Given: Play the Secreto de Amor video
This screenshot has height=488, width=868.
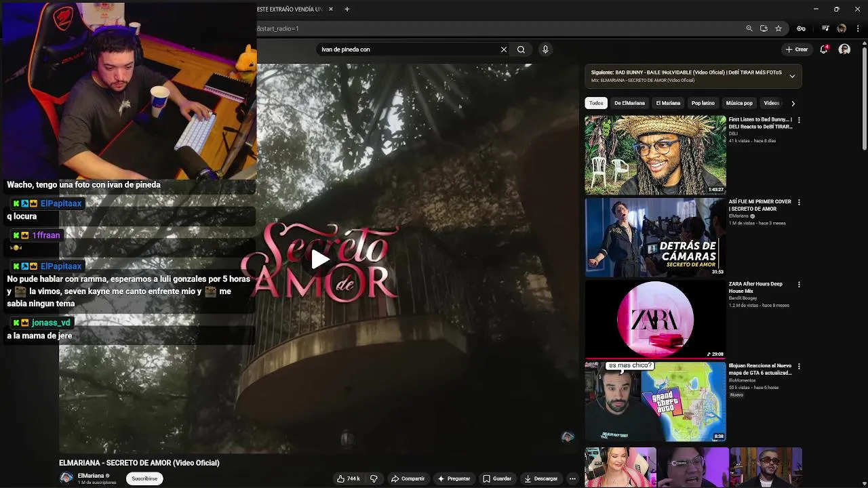Looking at the screenshot, I should pos(320,258).
